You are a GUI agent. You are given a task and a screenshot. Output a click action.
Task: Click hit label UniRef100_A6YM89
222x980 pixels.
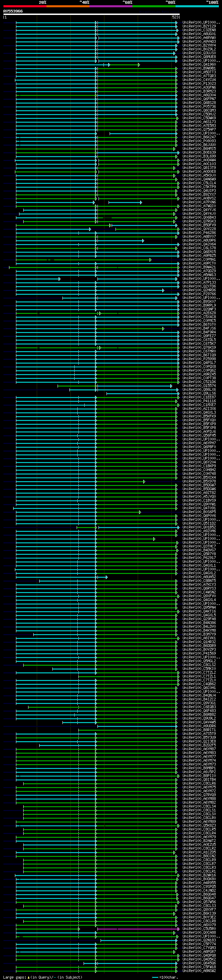click(x=199, y=822)
